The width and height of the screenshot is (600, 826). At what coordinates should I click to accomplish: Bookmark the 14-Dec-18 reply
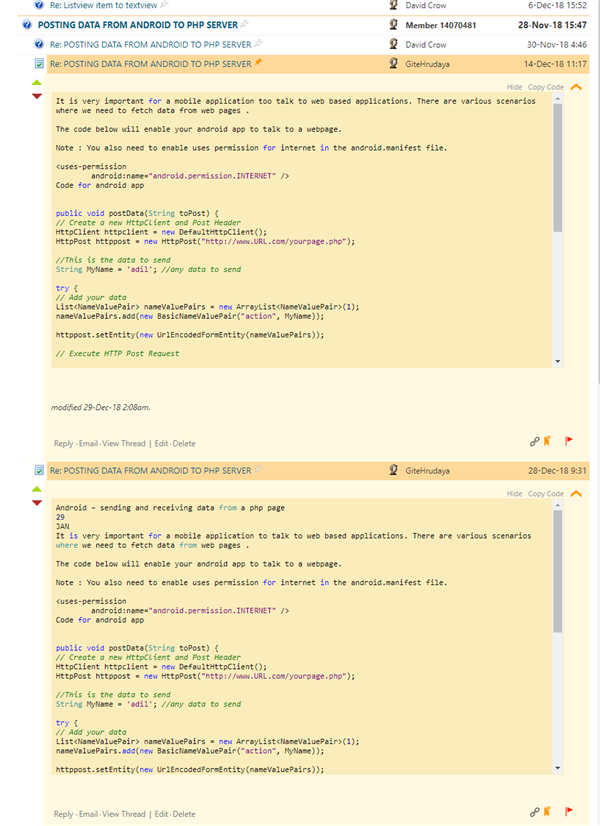pos(547,441)
